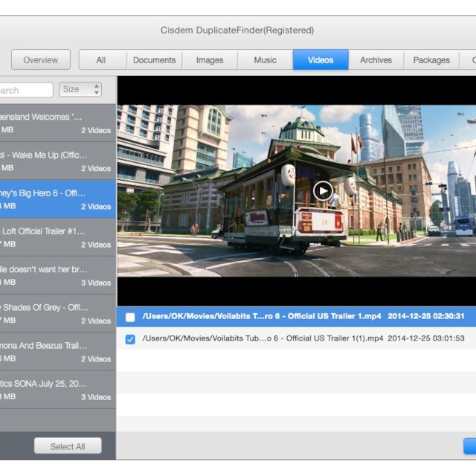
Task: Uncheck the Official US Trailer 1(1).mp4 checkbox
Action: [x=130, y=339]
